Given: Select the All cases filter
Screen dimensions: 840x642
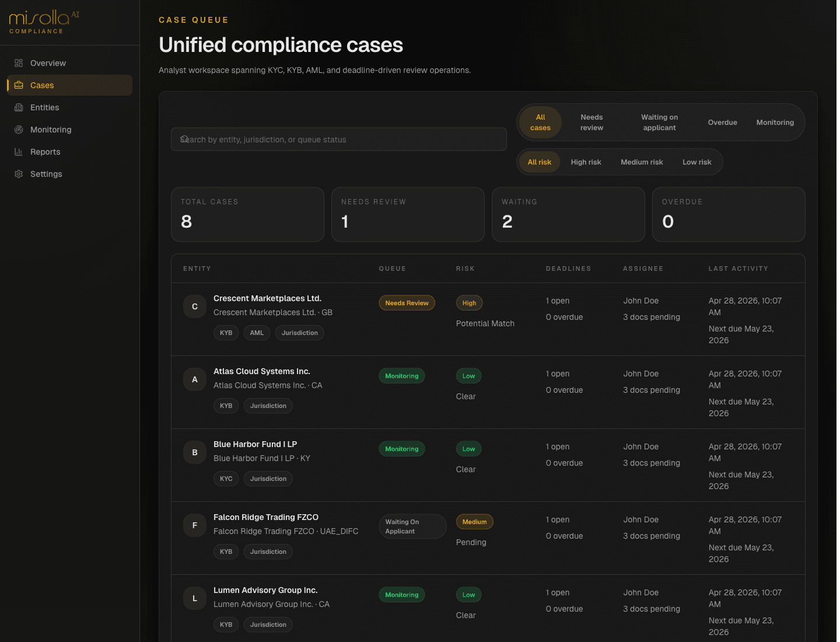Looking at the screenshot, I should click(x=540, y=123).
